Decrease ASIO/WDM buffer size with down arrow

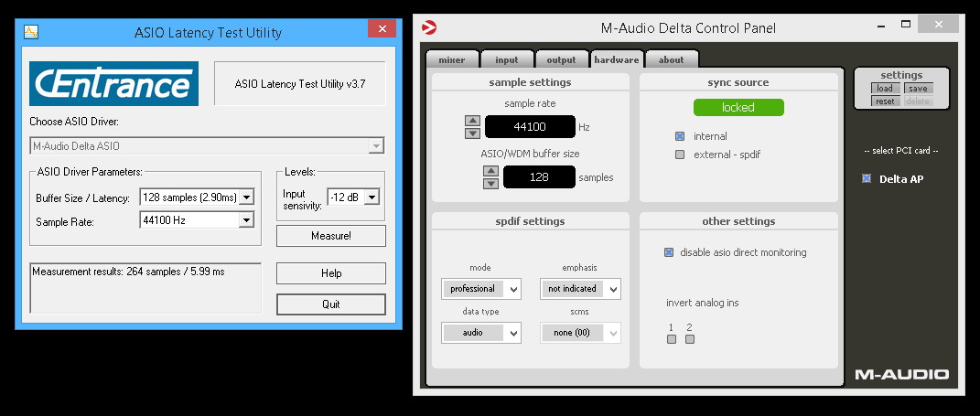pos(491,183)
